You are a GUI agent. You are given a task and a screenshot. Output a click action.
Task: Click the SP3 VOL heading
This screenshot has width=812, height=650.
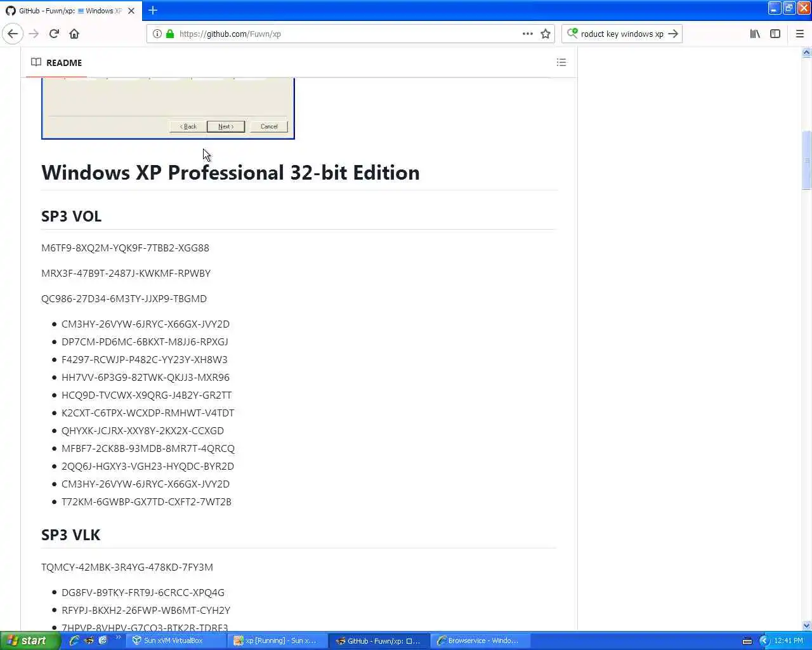pyautogui.click(x=71, y=216)
